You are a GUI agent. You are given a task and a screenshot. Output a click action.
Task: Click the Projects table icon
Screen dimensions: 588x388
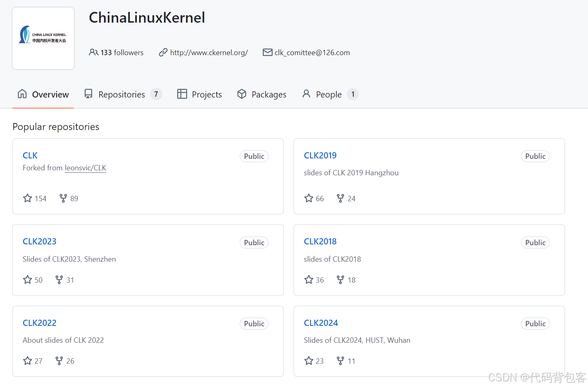point(182,94)
